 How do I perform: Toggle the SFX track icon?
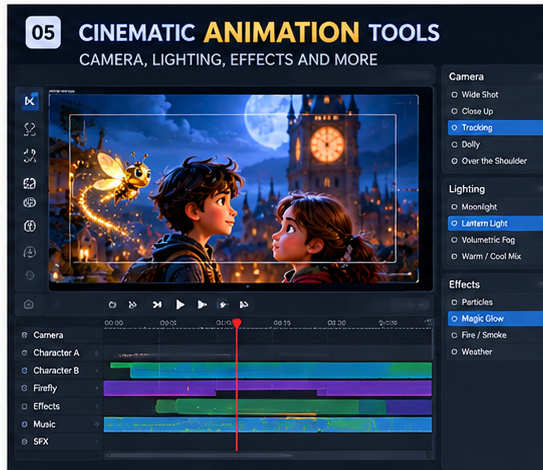pos(24,442)
